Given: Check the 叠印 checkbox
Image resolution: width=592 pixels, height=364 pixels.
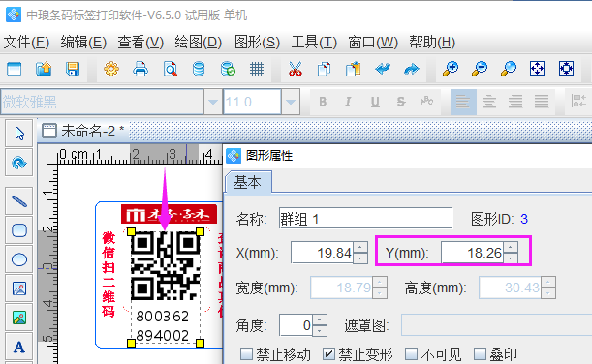Looking at the screenshot, I should click(480, 353).
